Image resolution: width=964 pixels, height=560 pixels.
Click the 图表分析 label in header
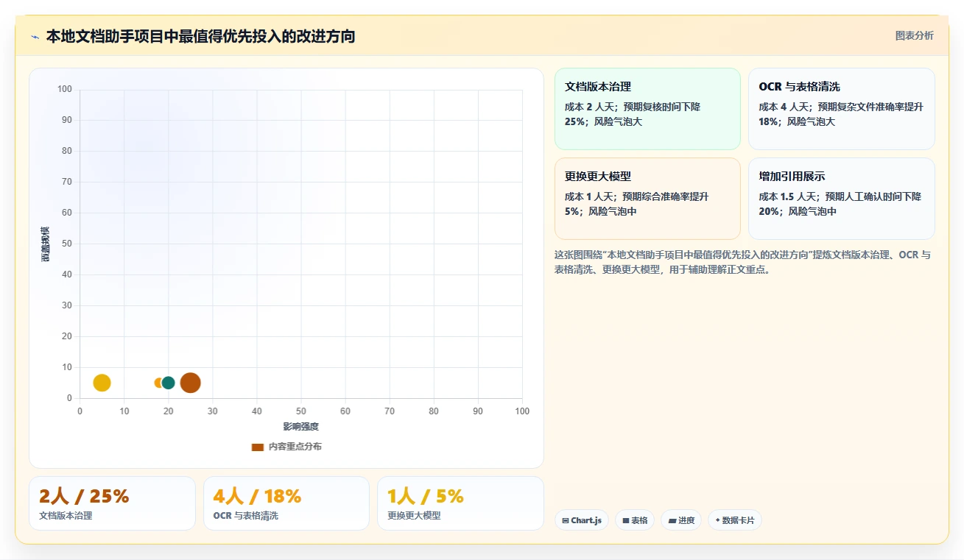pos(914,35)
